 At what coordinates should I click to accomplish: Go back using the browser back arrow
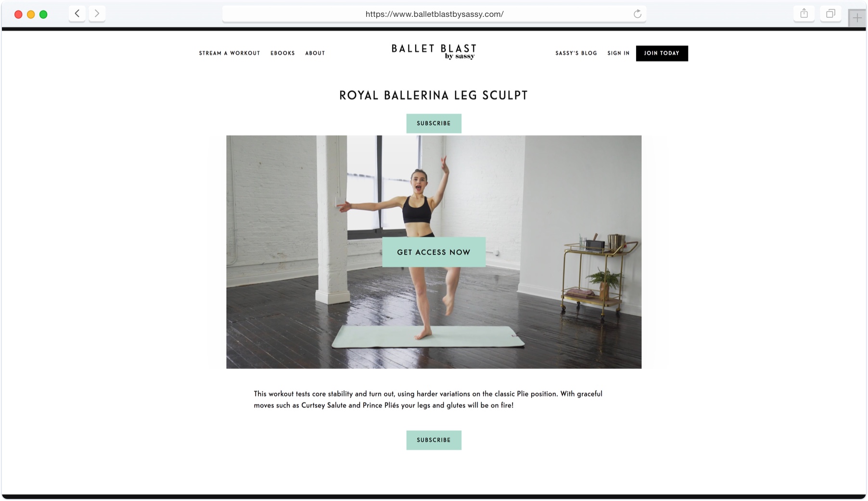pyautogui.click(x=77, y=13)
